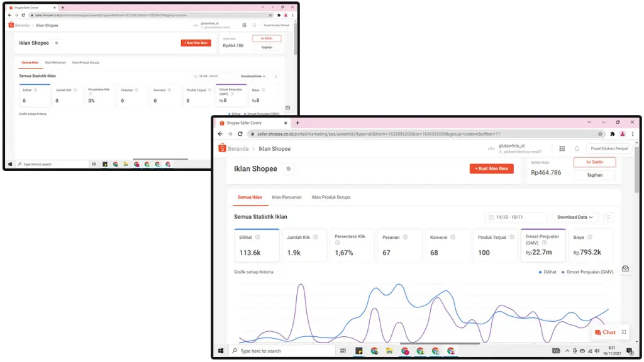This screenshot has width=644, height=362.
Task: Reload the page in back browser window
Action: [x=23, y=15]
